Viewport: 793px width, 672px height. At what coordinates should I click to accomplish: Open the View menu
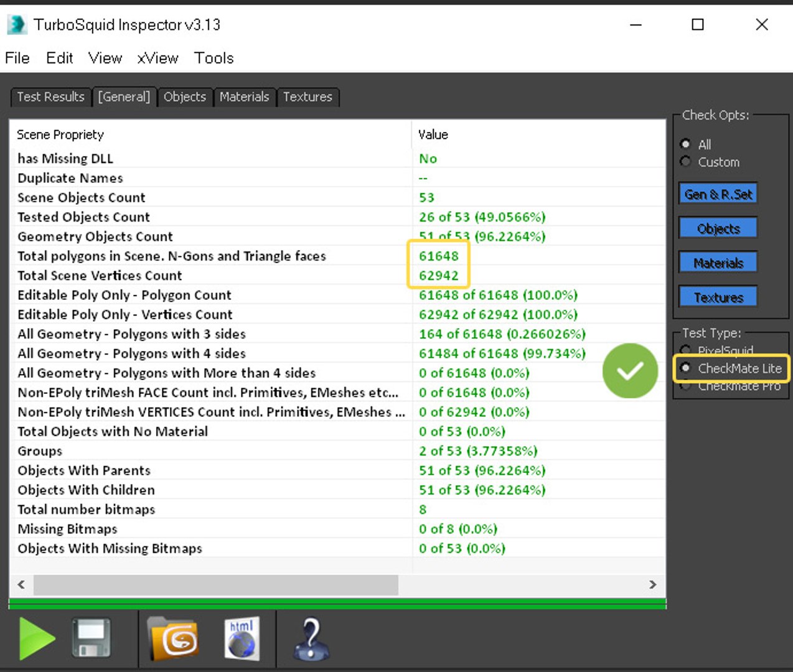105,58
